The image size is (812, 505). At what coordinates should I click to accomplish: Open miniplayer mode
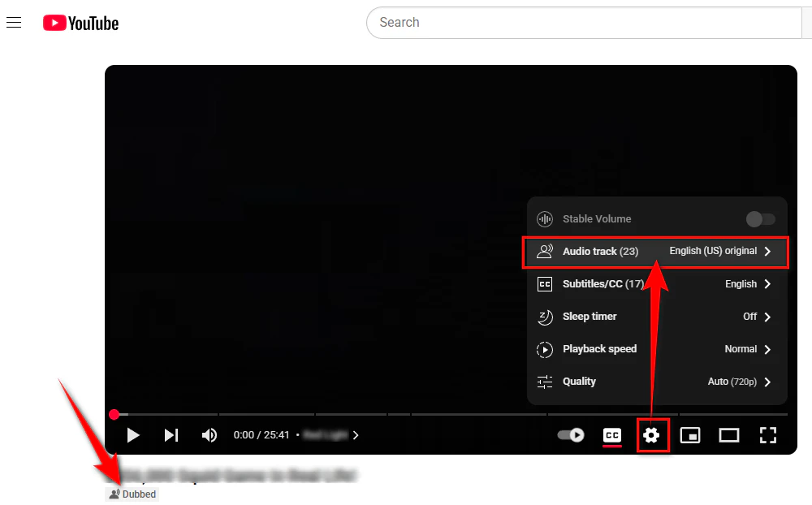pos(690,435)
